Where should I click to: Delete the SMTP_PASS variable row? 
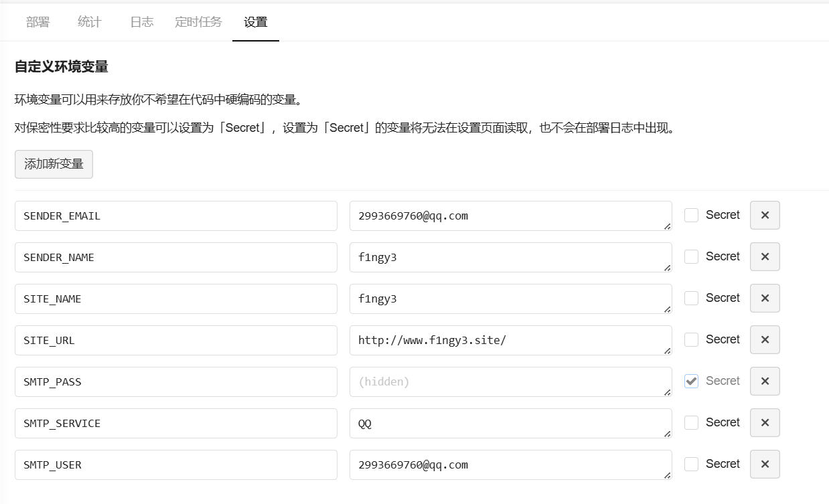point(765,382)
